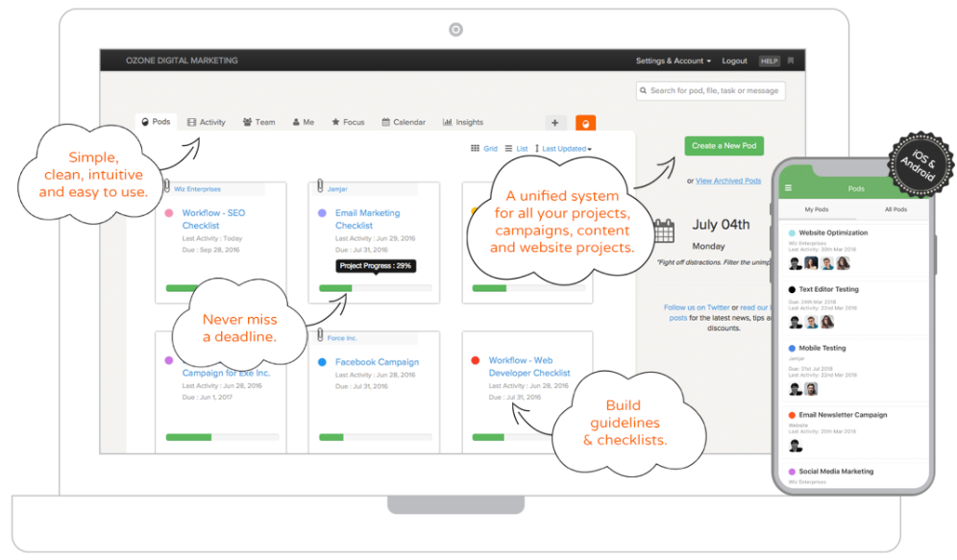957x560 pixels.
Task: Select the My Pods tab on phone
Action: (x=817, y=209)
